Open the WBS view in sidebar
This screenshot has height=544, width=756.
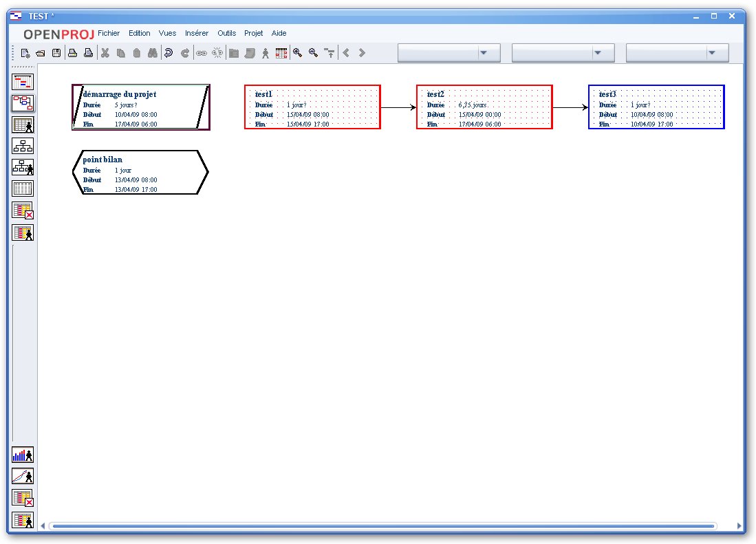coord(23,146)
